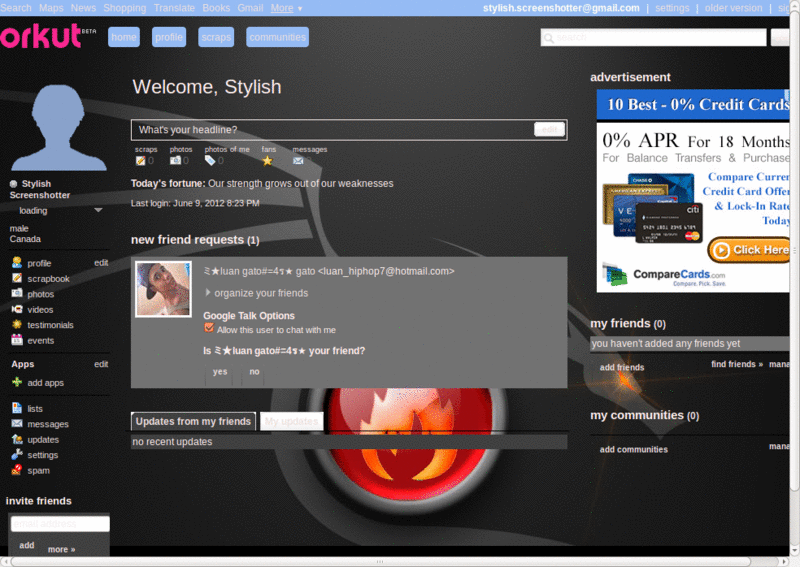The width and height of the screenshot is (800, 567).
Task: Click the Stylish Screenshotter name
Action: 40,189
